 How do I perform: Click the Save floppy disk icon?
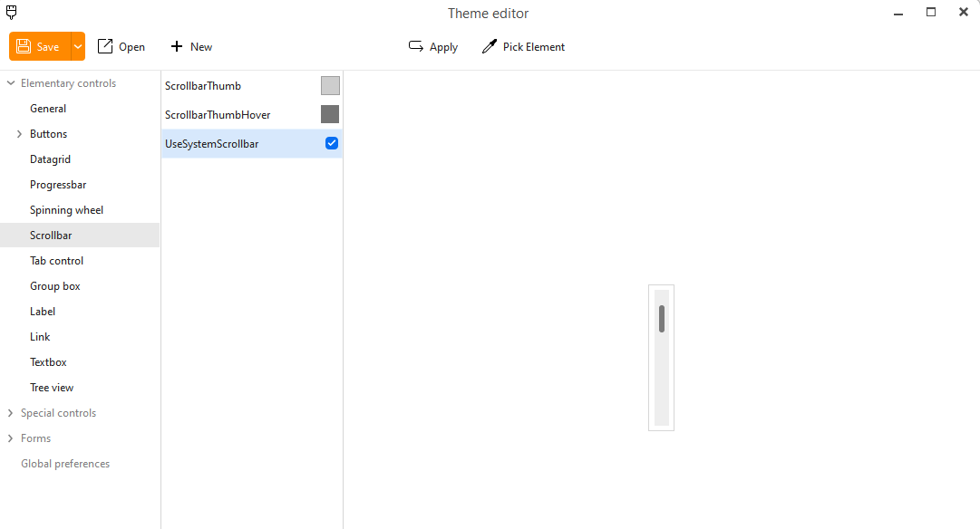(24, 46)
